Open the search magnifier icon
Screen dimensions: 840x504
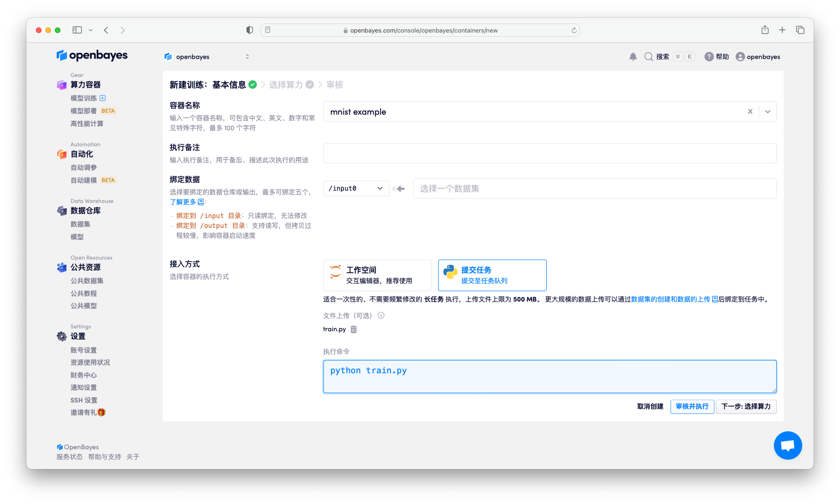(x=649, y=57)
